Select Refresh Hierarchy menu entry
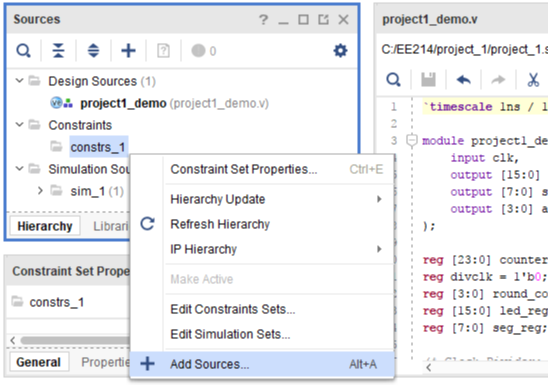Screen dimensions: 549x385 (x=262, y=224)
